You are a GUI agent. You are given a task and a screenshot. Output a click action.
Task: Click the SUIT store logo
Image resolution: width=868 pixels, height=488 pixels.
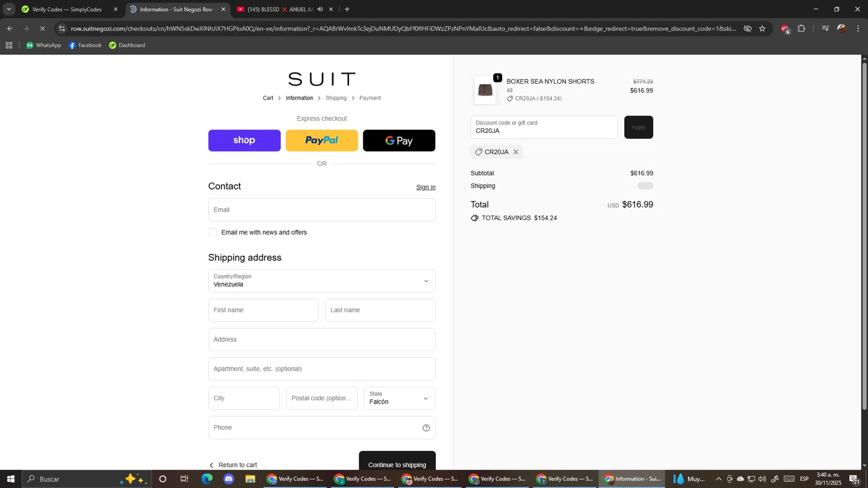point(322,79)
